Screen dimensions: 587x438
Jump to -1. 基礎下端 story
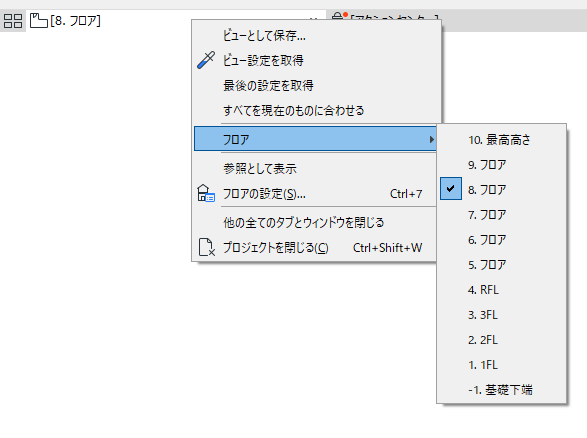click(x=502, y=390)
